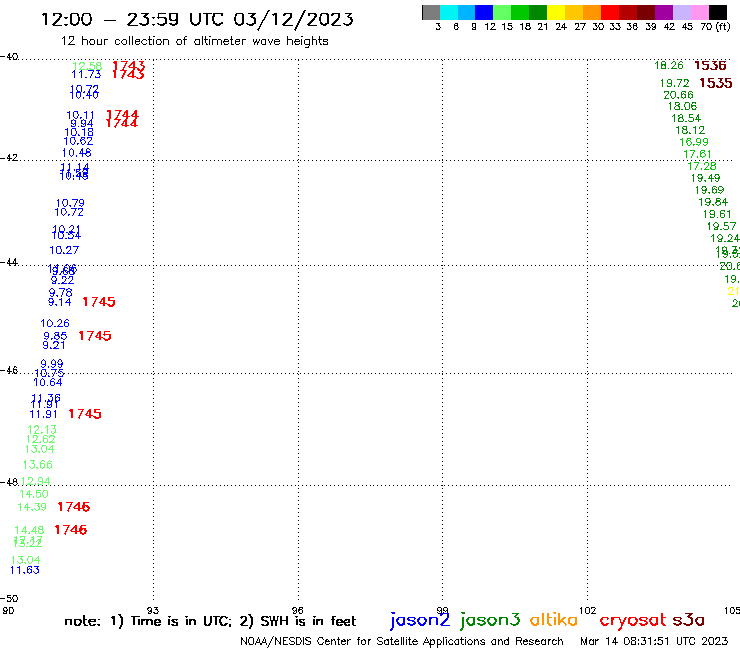This screenshot has height=650, width=740.
Task: Select the 9.94 wave height value
Action: (82, 124)
